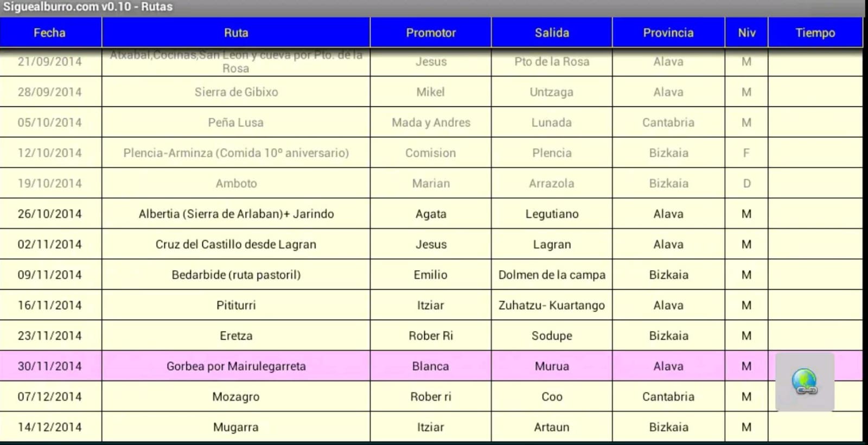The image size is (868, 445).
Task: Select the Gorbea por Mairulegarreta route row
Action: pyautogui.click(x=236, y=366)
